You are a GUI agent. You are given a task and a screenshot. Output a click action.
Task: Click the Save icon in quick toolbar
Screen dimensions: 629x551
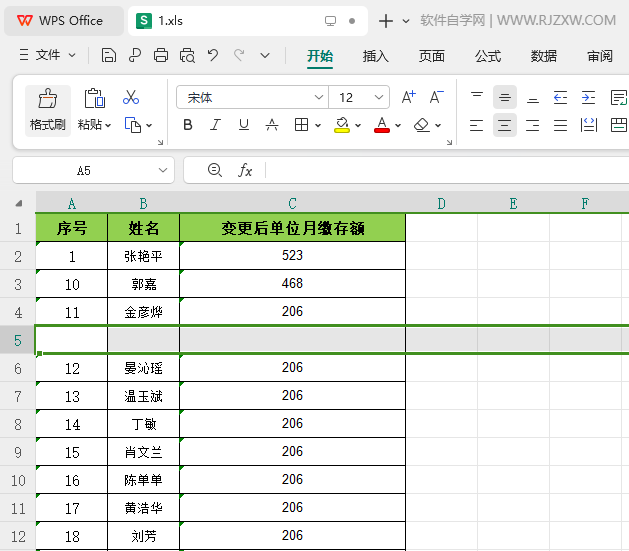point(108,55)
